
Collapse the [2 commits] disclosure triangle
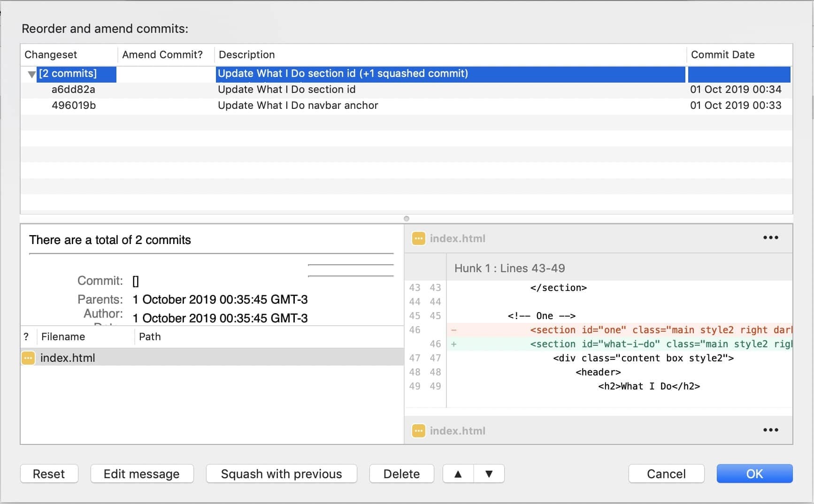point(31,74)
